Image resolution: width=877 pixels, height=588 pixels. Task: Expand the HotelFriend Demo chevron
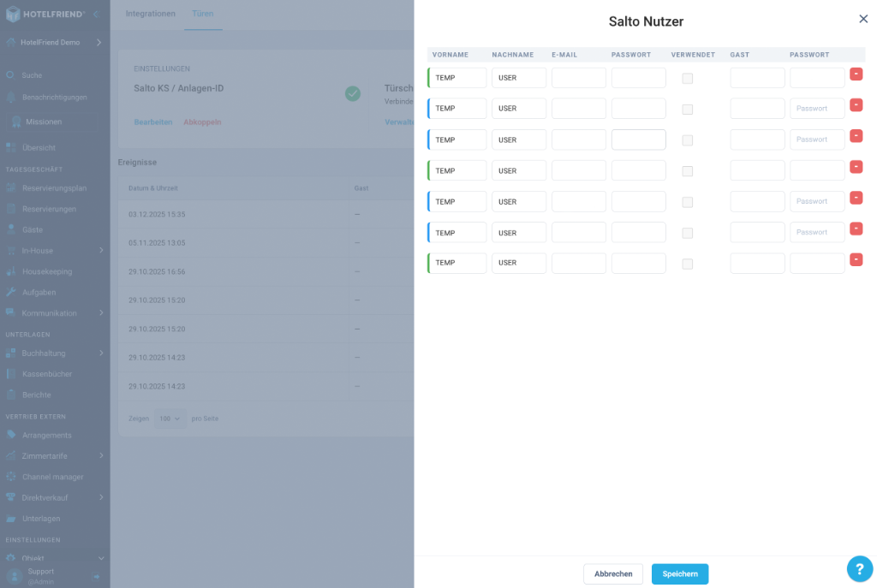pyautogui.click(x=99, y=43)
